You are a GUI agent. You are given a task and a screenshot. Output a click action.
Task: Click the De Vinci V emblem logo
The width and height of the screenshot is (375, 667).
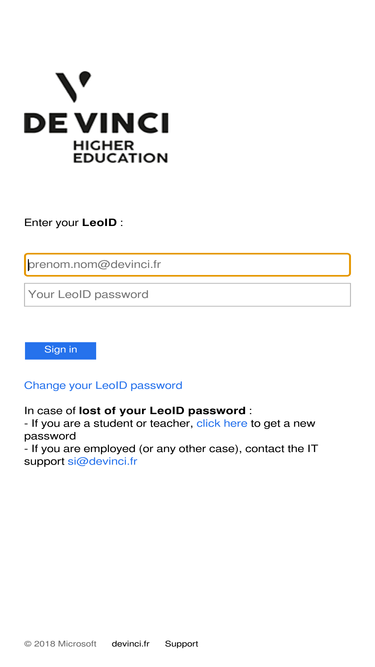(74, 86)
